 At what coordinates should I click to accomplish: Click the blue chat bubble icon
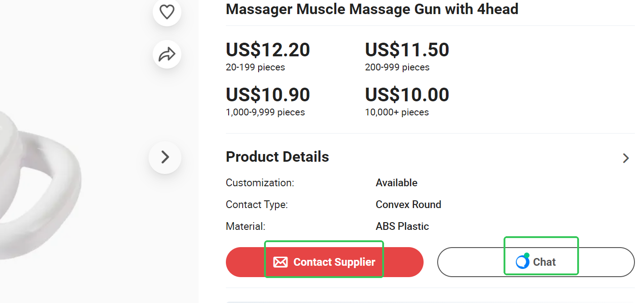523,262
